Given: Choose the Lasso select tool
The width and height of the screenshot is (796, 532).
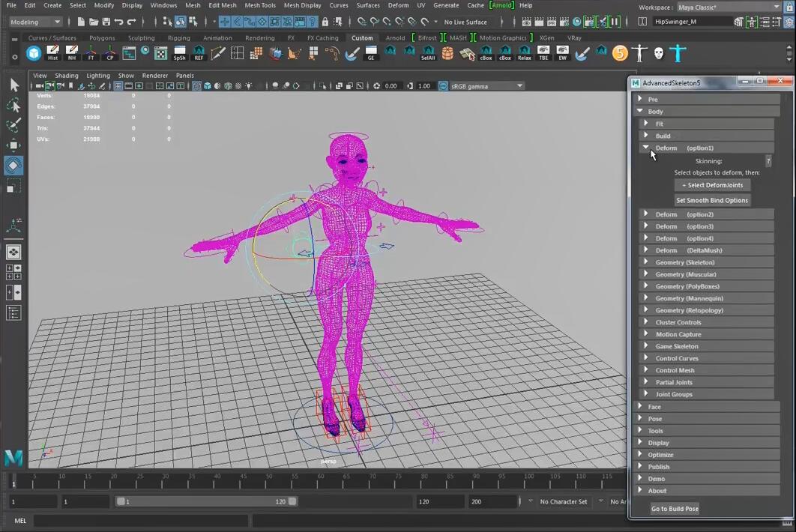Looking at the screenshot, I should [x=13, y=105].
